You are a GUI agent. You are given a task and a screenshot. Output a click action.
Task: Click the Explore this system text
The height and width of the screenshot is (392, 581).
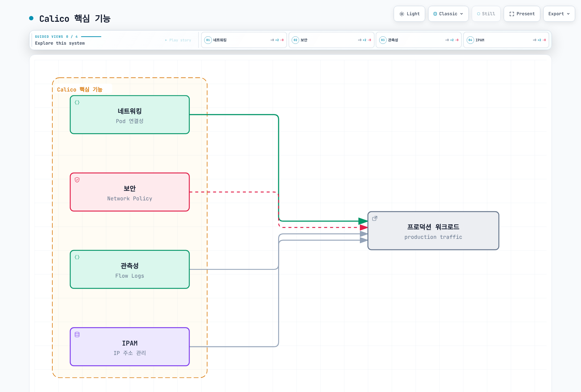60,43
